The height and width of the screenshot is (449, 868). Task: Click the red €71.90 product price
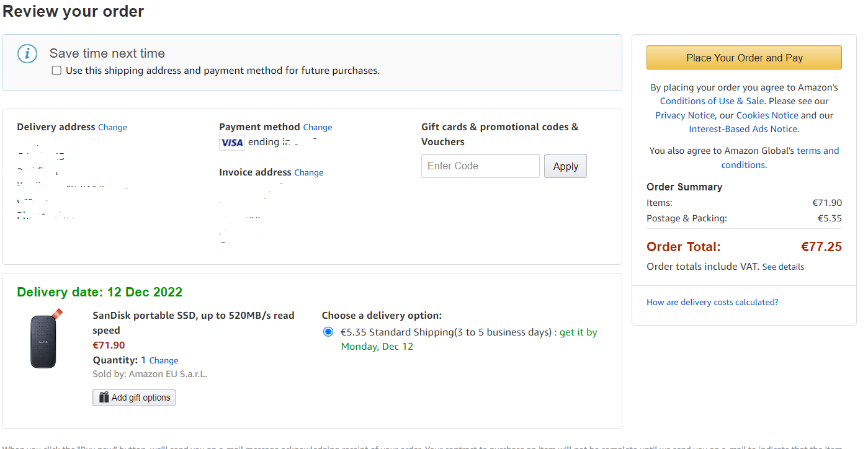[x=109, y=345]
